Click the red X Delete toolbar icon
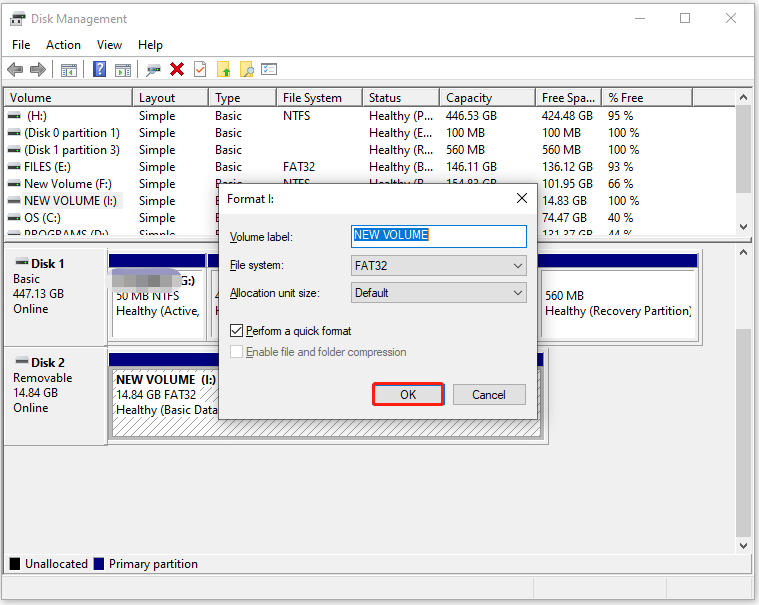 177,69
